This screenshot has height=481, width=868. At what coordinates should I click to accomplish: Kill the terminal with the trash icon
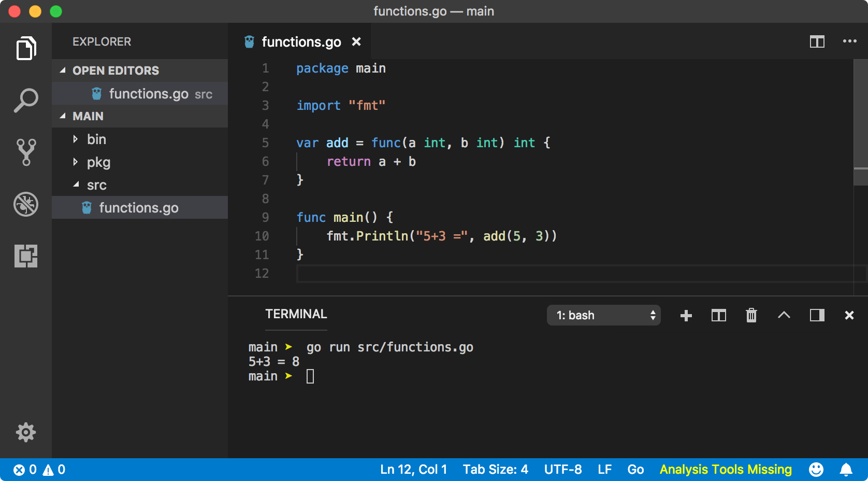752,315
